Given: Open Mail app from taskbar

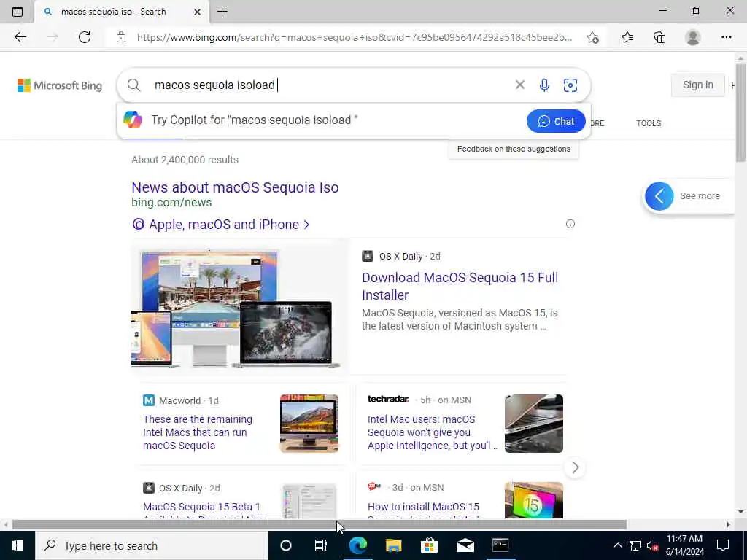Looking at the screenshot, I should (x=465, y=545).
